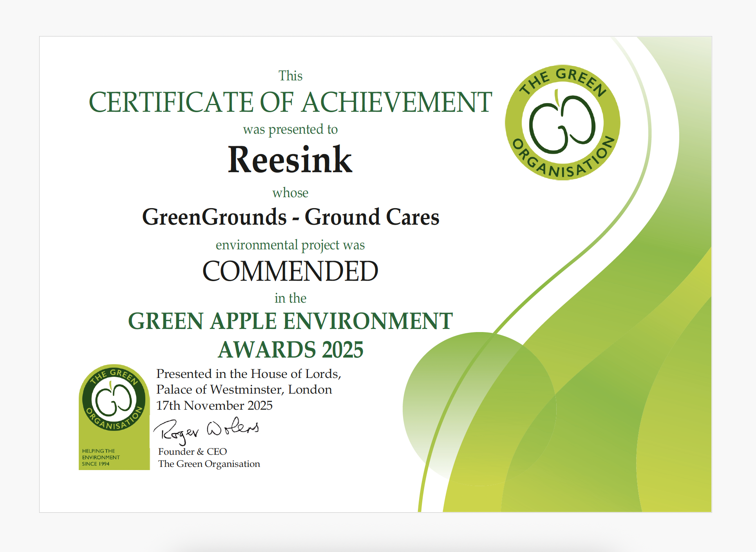756x552 pixels.
Task: Click the word 'COMMENDED'
Action: coord(290,271)
